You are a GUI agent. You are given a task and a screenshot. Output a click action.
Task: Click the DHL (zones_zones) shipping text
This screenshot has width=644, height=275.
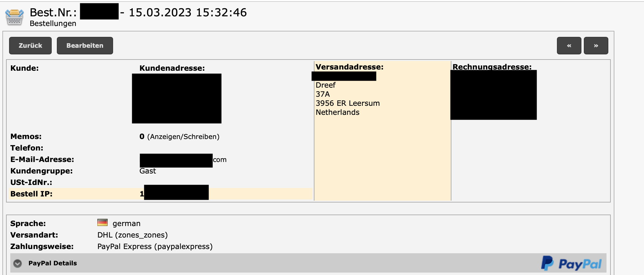tap(132, 235)
